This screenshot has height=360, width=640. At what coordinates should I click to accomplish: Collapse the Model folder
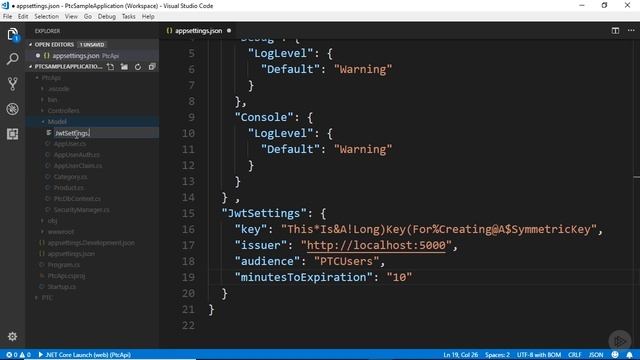pyautogui.click(x=42, y=122)
